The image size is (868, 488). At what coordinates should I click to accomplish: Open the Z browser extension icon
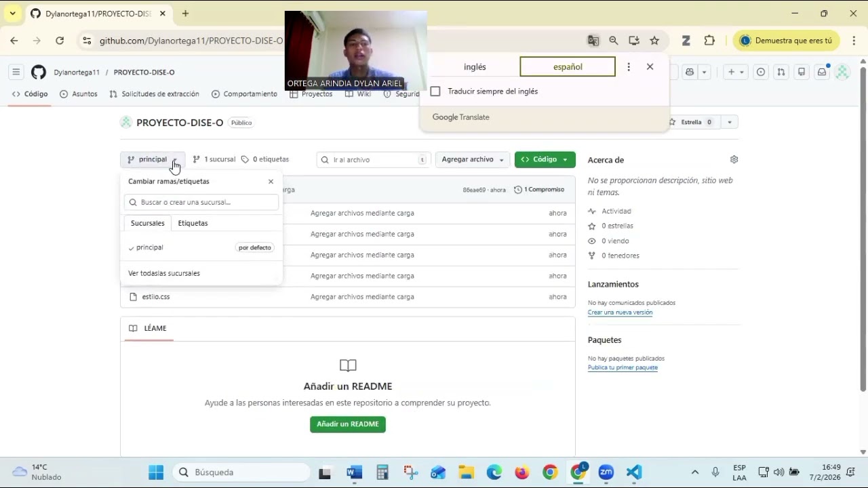[x=686, y=41]
